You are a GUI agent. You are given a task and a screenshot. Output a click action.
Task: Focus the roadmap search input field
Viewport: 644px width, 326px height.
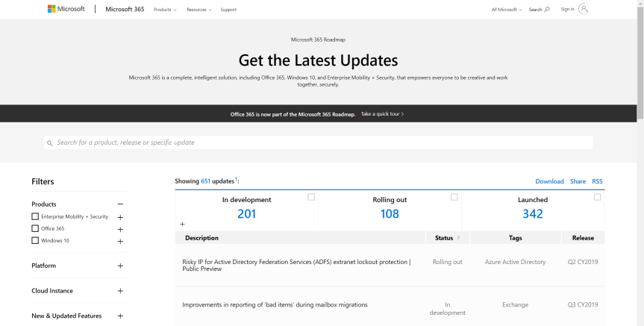(319, 142)
